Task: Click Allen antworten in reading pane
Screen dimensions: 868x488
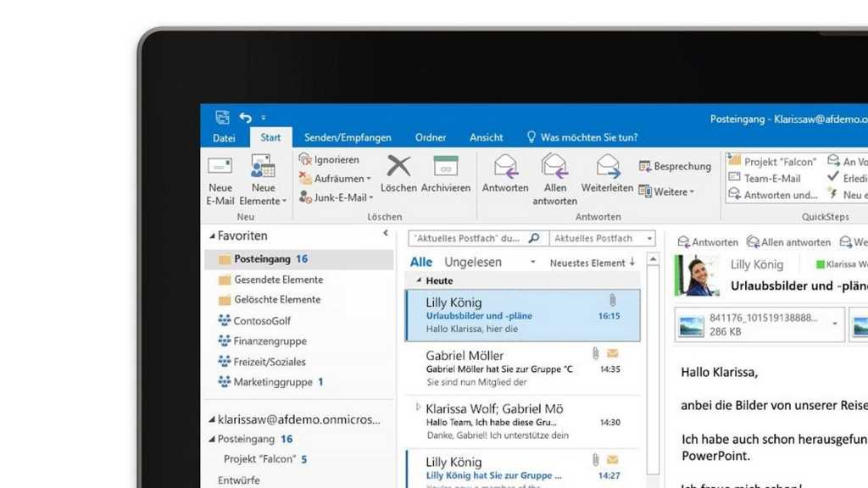Action: 789,241
